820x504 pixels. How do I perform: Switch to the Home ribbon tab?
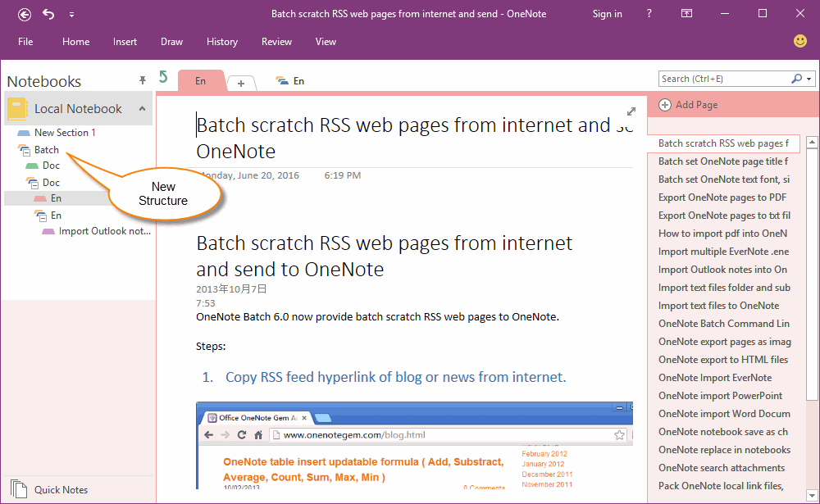75,42
